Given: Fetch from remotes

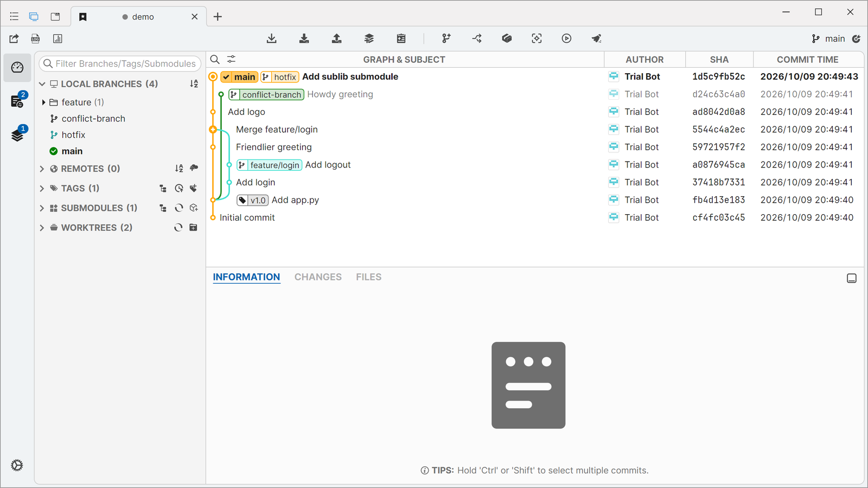Looking at the screenshot, I should [272, 38].
